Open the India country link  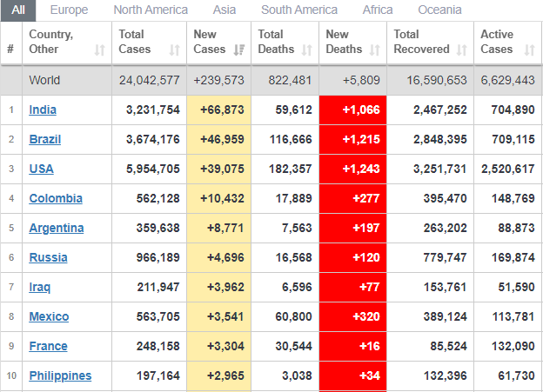(43, 110)
